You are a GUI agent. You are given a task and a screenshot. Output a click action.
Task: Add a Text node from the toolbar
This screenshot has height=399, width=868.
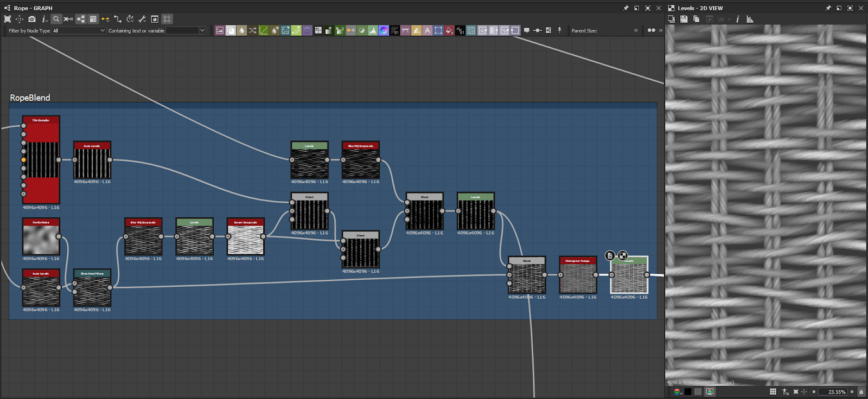[427, 30]
